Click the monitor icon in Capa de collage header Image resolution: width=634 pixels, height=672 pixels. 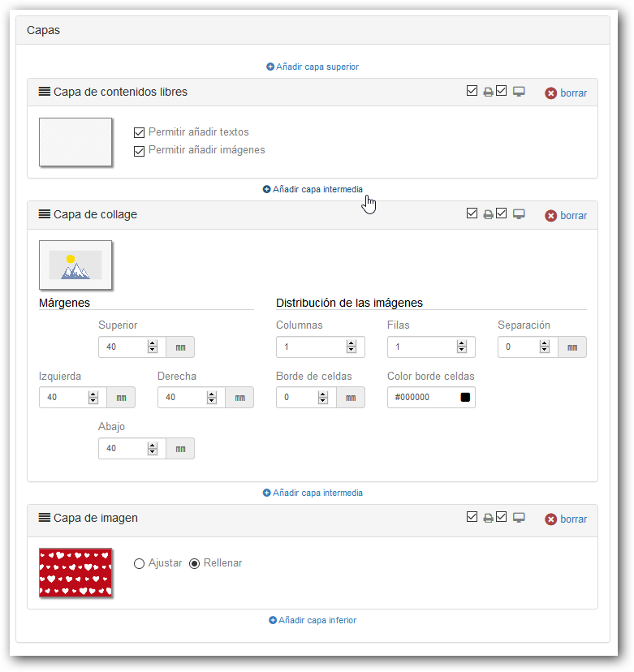click(x=519, y=214)
